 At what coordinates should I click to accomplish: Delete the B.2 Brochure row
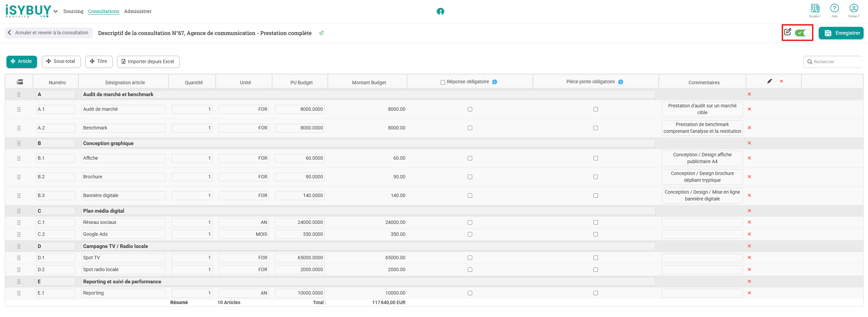[749, 177]
